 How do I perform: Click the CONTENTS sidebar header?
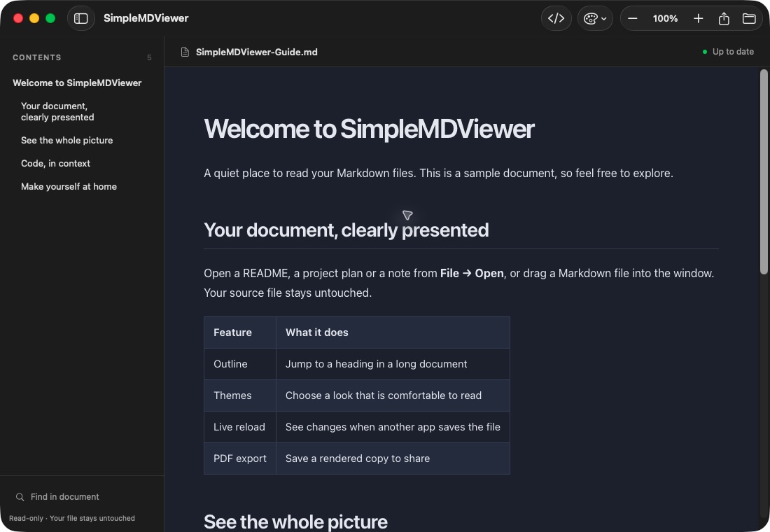click(37, 57)
